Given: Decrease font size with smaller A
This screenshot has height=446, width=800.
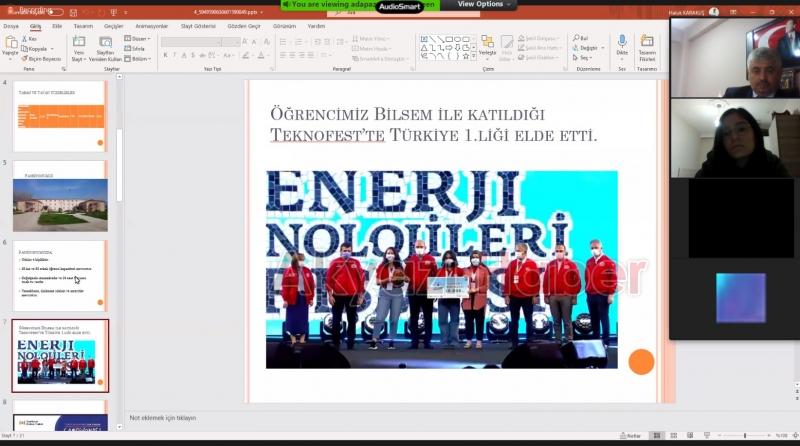Looking at the screenshot, I should [254, 41].
